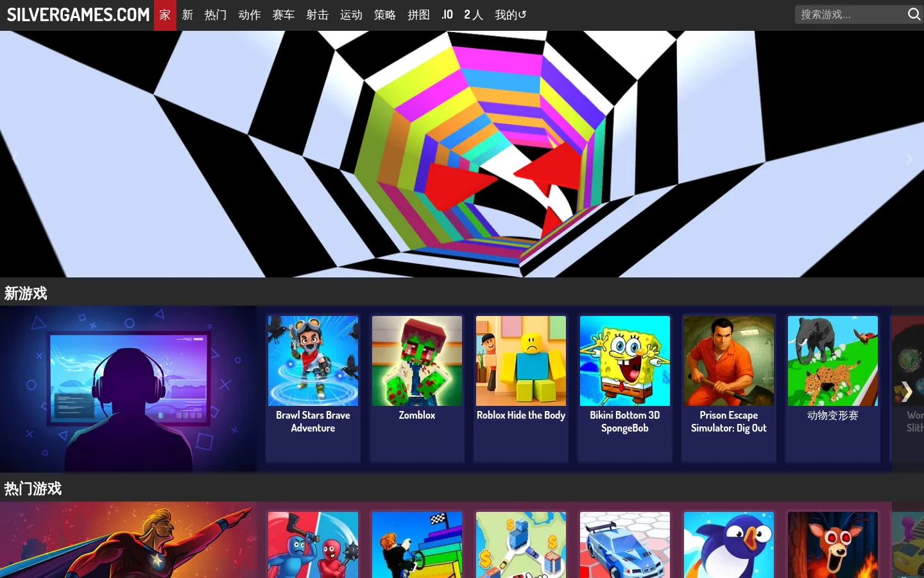Screen dimensions: 924x578
Task: Open the blue and red fighters game
Action: 313,545
